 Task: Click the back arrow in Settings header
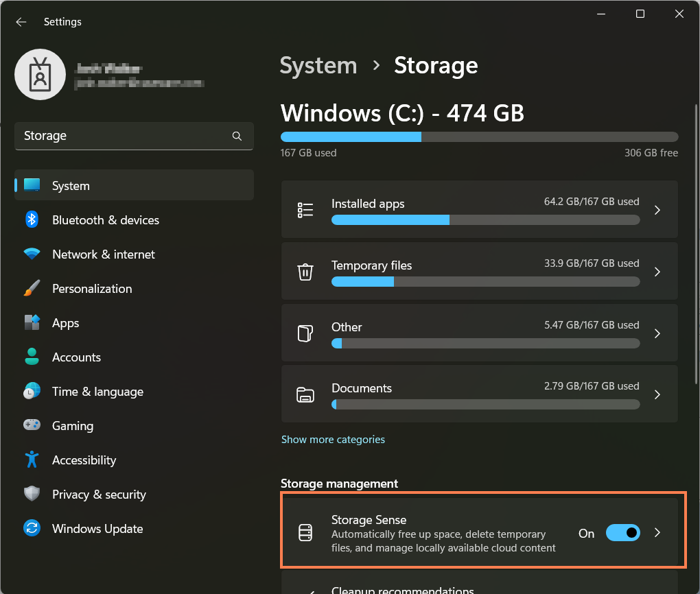pyautogui.click(x=21, y=22)
